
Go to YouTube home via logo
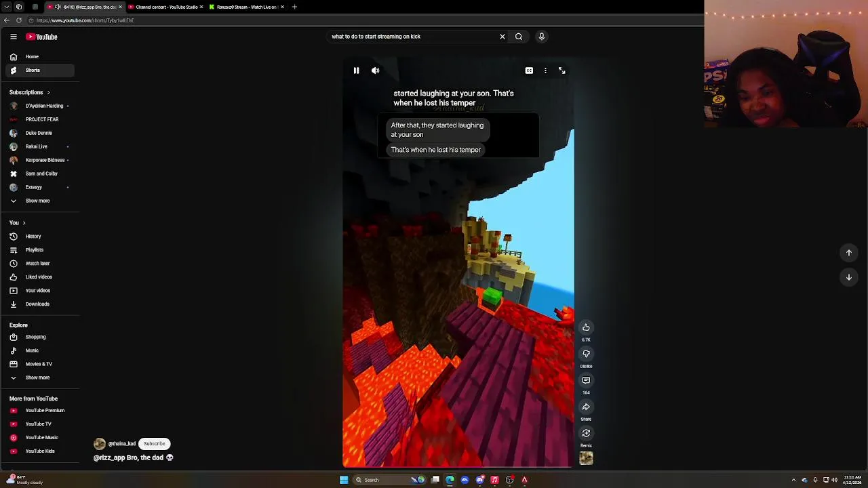(41, 37)
